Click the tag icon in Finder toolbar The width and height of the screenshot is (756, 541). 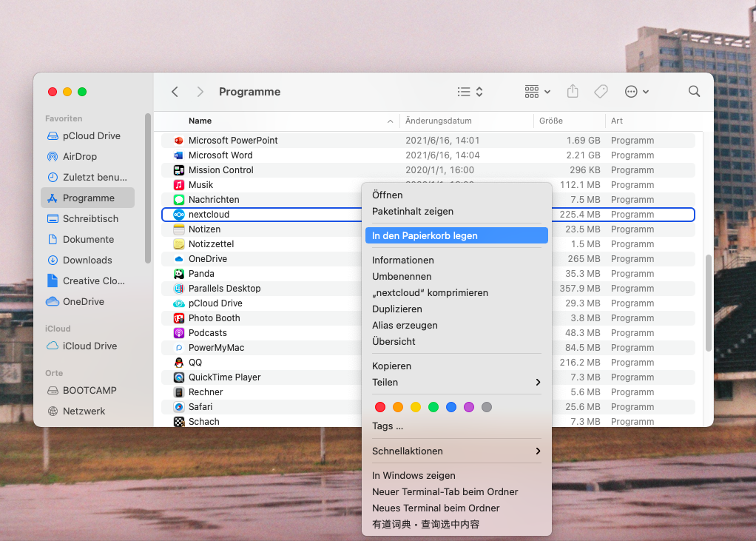[x=601, y=91]
